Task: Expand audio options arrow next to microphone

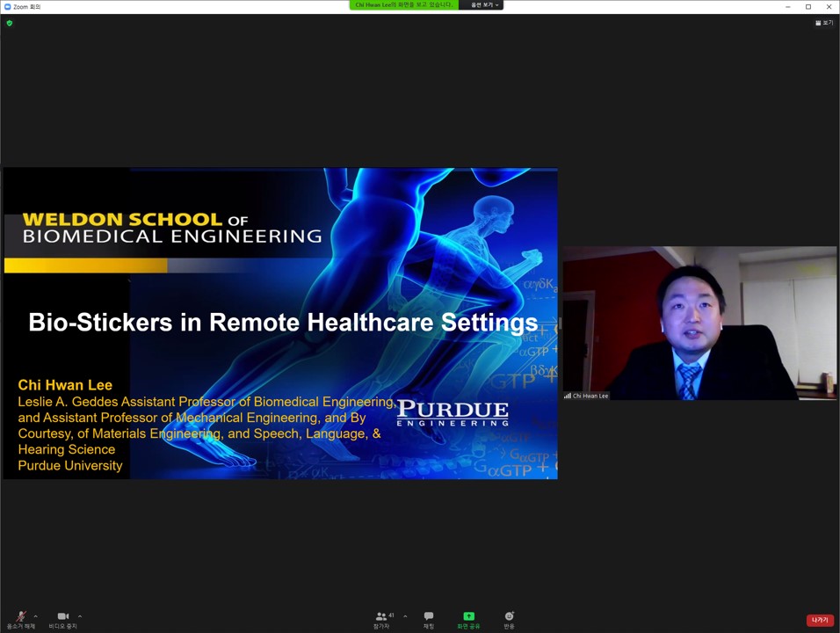Action: [37, 615]
